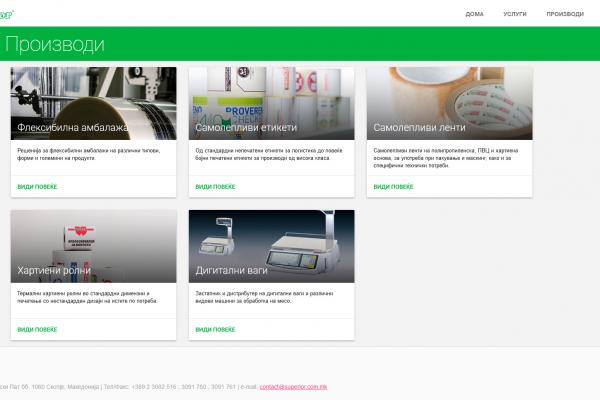
Task: Select the Дигитални ваги card title
Action: point(234,270)
